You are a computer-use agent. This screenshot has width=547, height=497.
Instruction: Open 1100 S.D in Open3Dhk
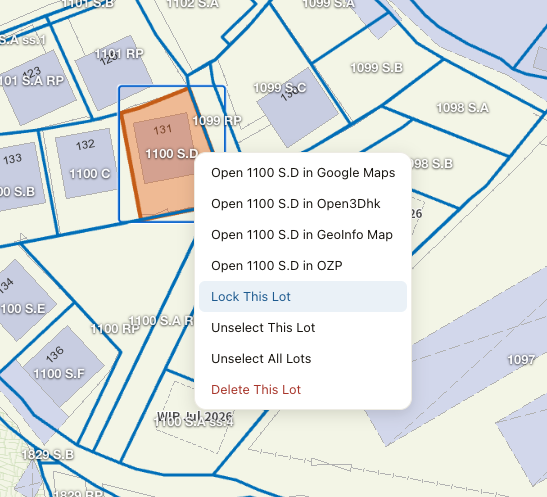coord(303,204)
